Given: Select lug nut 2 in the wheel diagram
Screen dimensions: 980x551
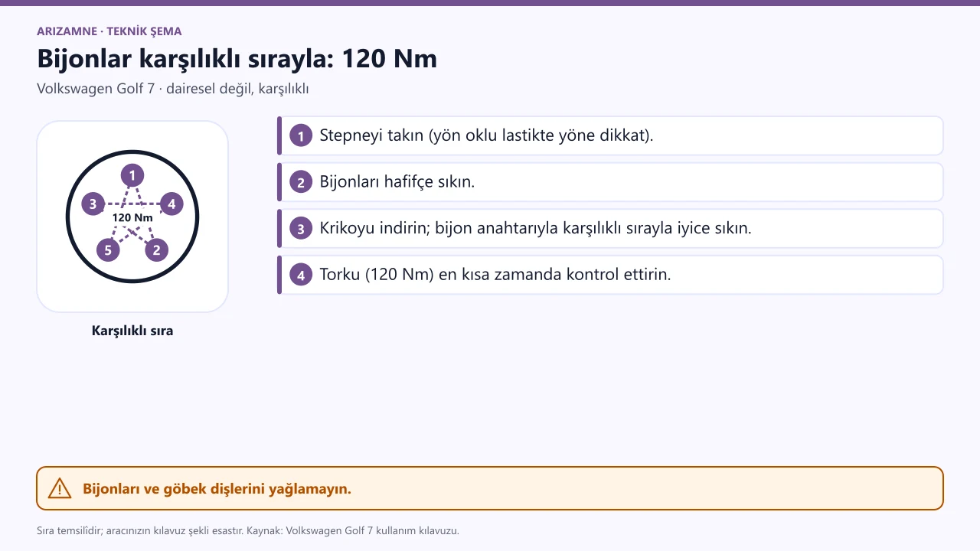Looking at the screenshot, I should click(156, 249).
